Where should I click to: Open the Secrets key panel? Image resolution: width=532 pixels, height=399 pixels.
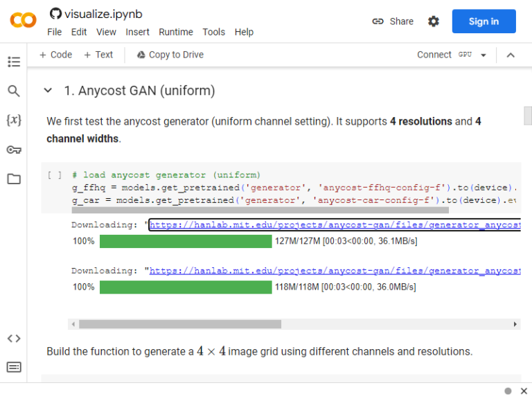pyautogui.click(x=14, y=150)
